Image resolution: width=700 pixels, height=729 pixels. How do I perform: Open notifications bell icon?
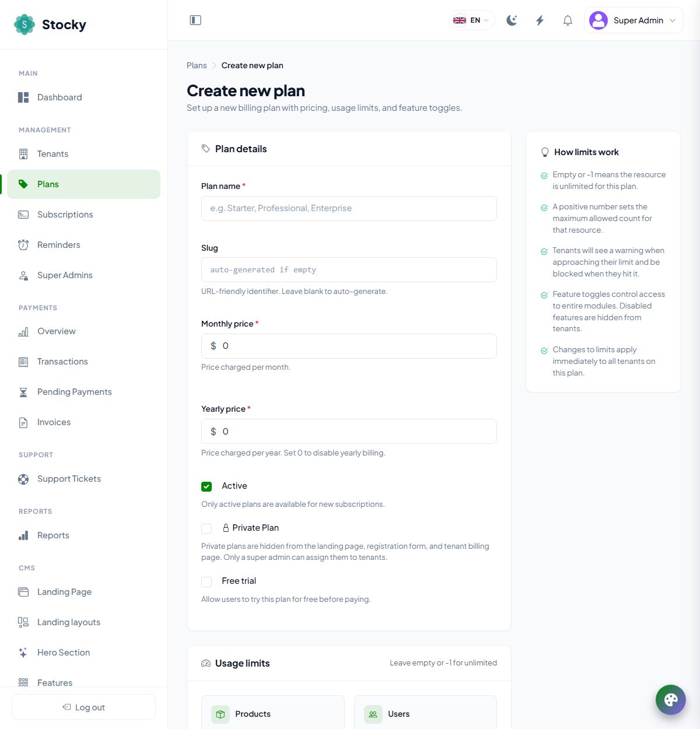click(568, 20)
